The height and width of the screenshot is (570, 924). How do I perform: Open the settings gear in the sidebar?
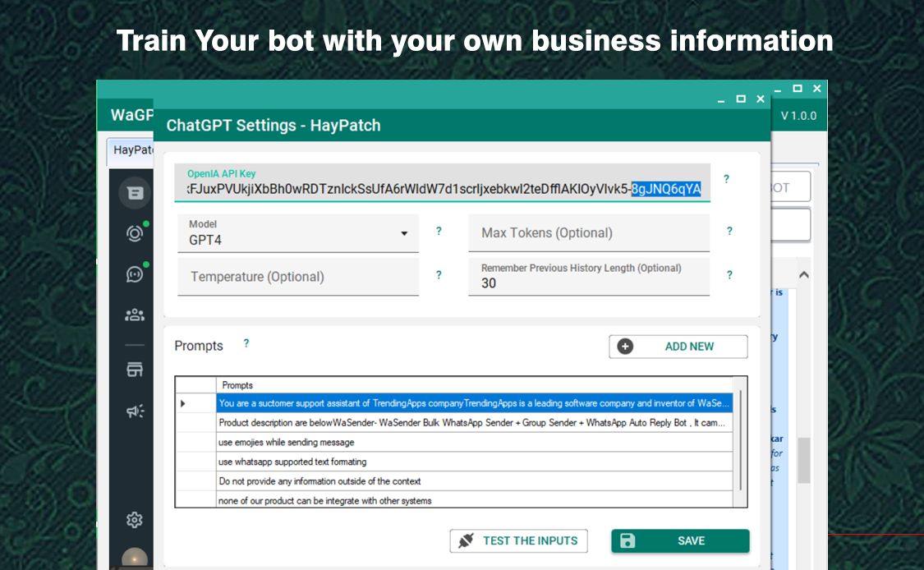pyautogui.click(x=135, y=519)
